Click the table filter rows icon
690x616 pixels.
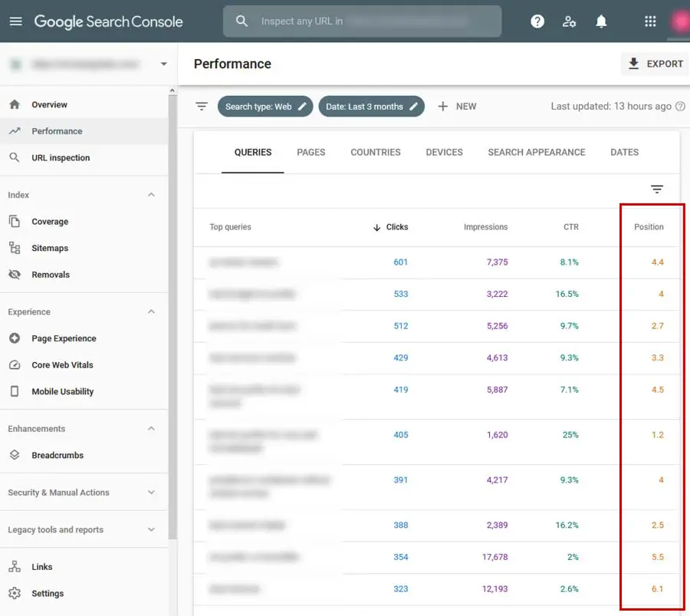(656, 189)
